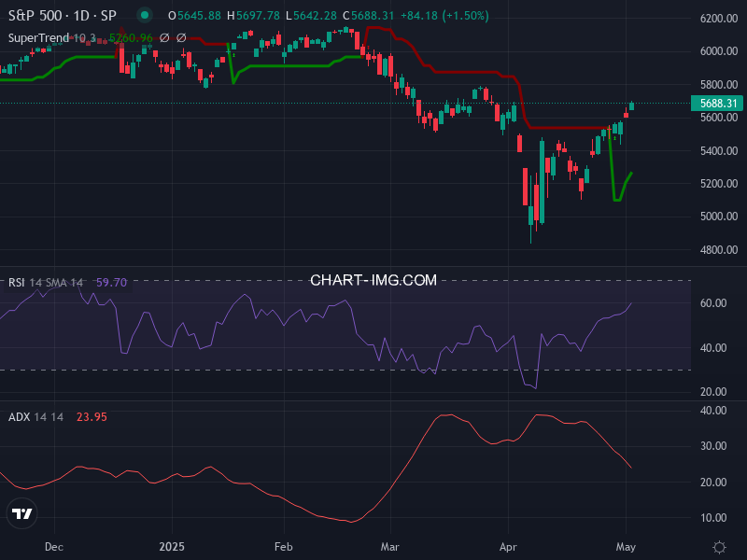Image resolution: width=747 pixels, height=560 pixels.
Task: Click the Mar time axis label
Action: pyautogui.click(x=389, y=547)
